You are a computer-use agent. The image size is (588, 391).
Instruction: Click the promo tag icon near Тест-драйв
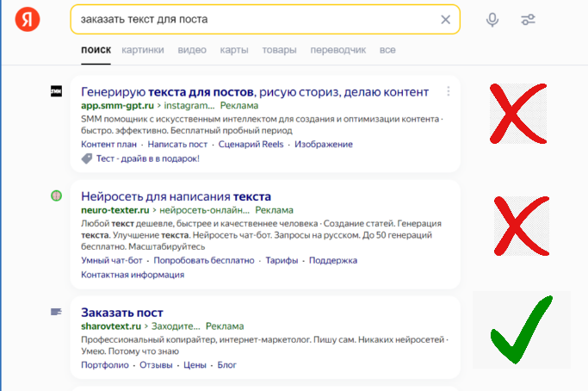click(87, 158)
